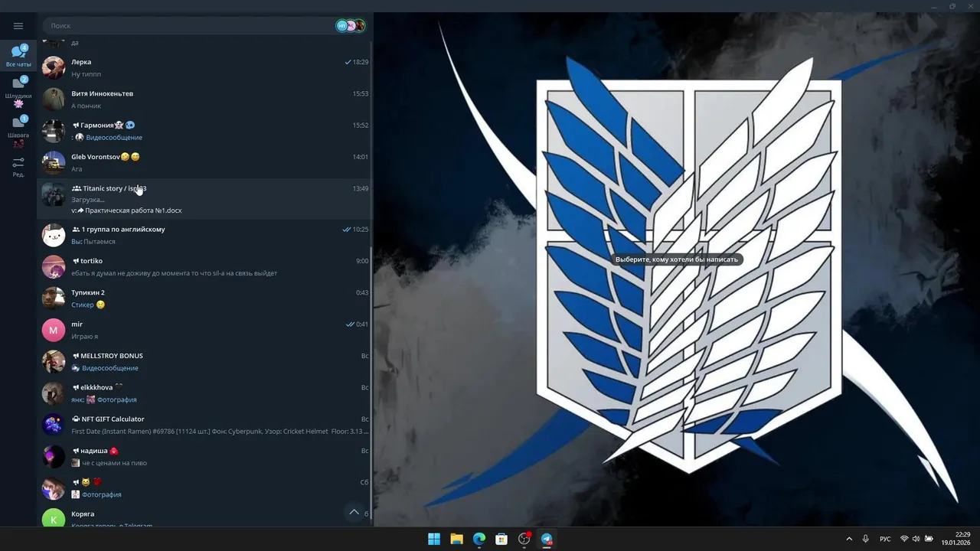The width and height of the screenshot is (980, 551).
Task: Open taskbar app with red notification dot
Action: [x=524, y=539]
